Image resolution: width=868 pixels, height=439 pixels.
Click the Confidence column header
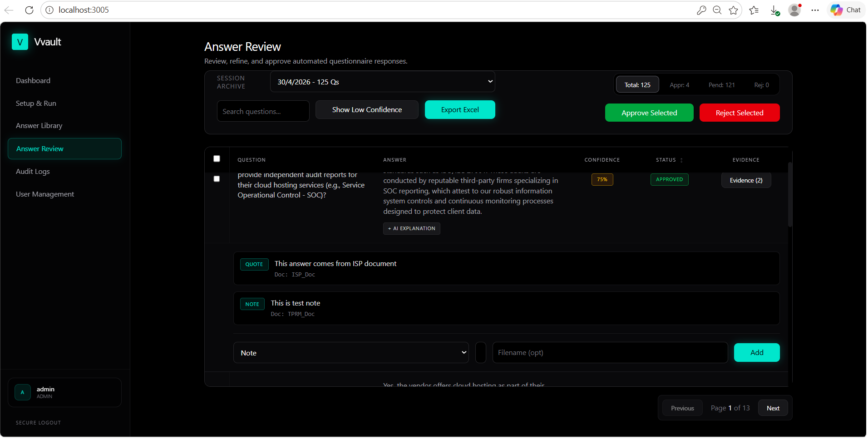(602, 160)
